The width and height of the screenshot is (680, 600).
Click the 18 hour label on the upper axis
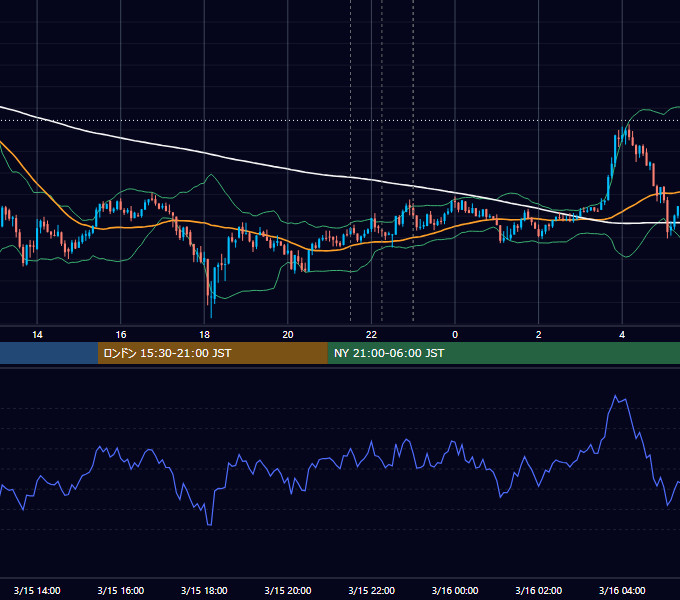point(204,335)
